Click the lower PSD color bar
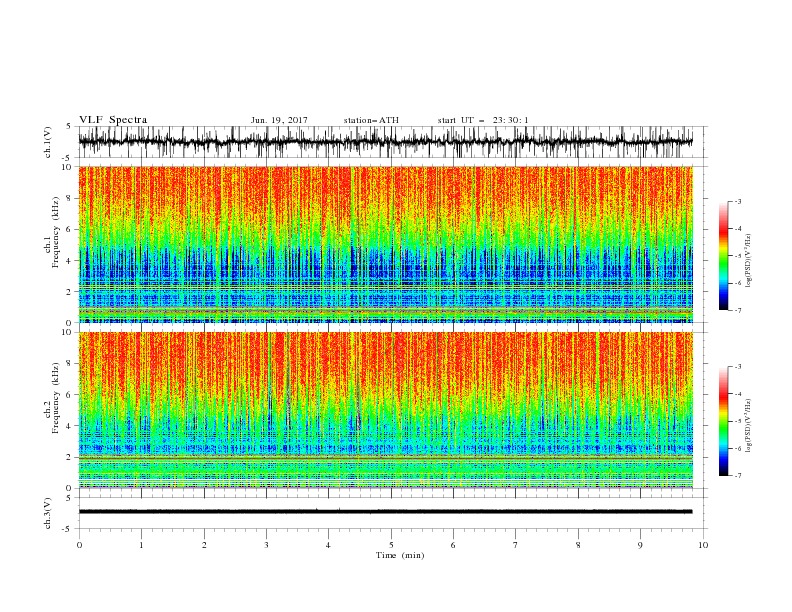 pos(723,421)
